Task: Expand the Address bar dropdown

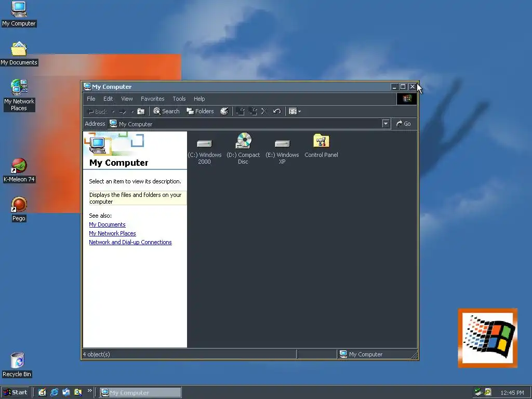Action: click(385, 124)
